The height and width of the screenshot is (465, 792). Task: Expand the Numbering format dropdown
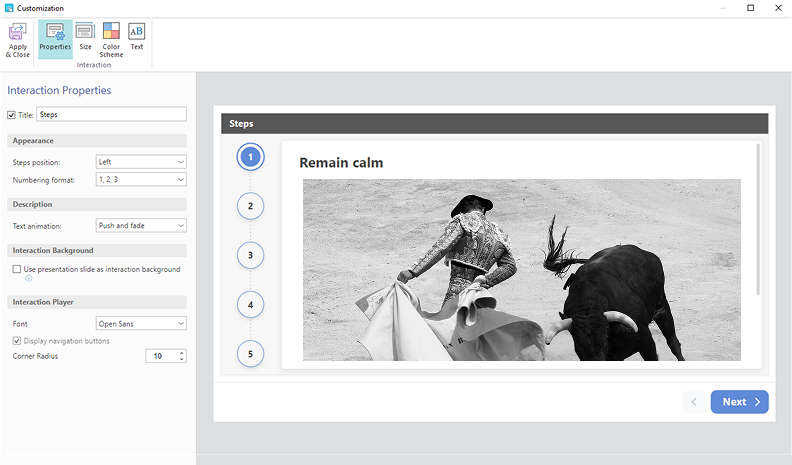coord(141,180)
